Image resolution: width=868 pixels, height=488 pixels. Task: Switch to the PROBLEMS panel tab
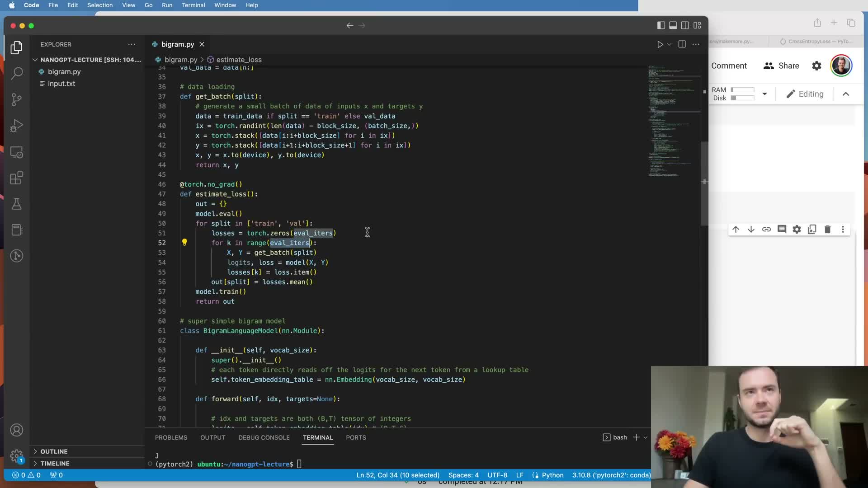coord(171,437)
